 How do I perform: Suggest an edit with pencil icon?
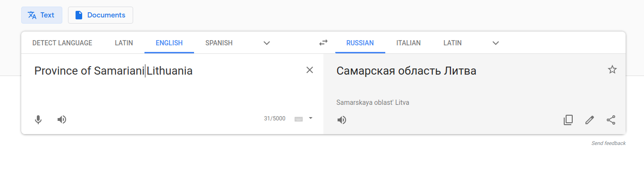coord(590,120)
